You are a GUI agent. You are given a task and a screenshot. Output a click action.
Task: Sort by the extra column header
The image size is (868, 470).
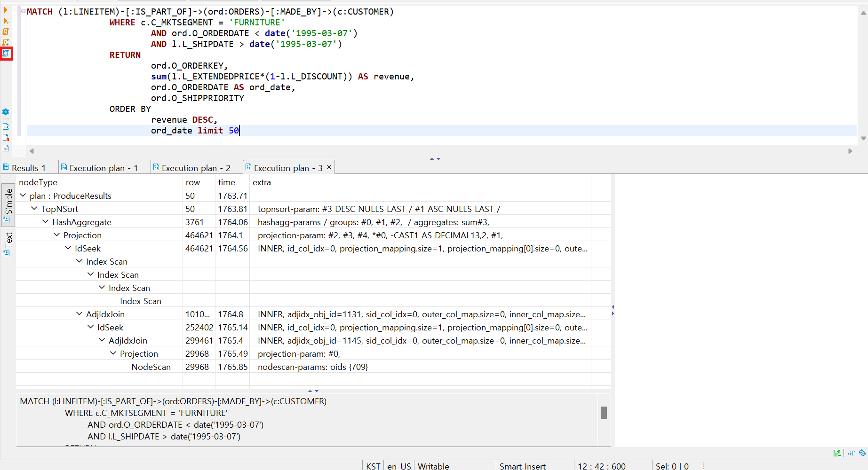coord(420,182)
